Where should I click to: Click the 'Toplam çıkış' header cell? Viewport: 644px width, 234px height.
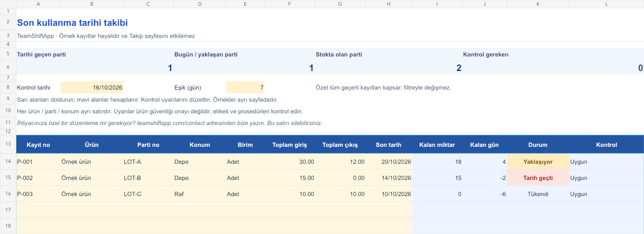pos(340,145)
